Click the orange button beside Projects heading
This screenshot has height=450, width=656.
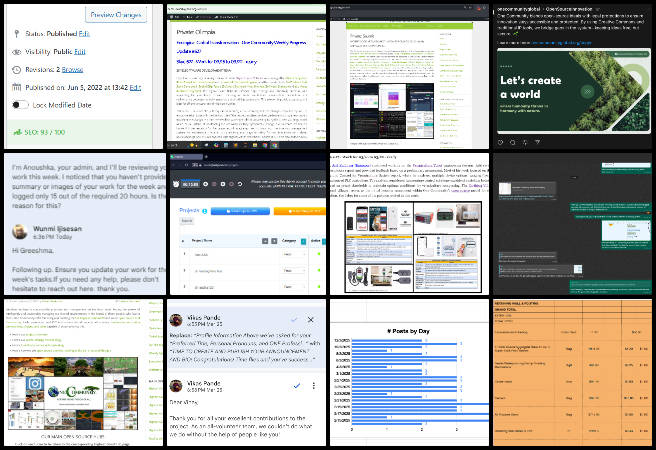(x=300, y=211)
